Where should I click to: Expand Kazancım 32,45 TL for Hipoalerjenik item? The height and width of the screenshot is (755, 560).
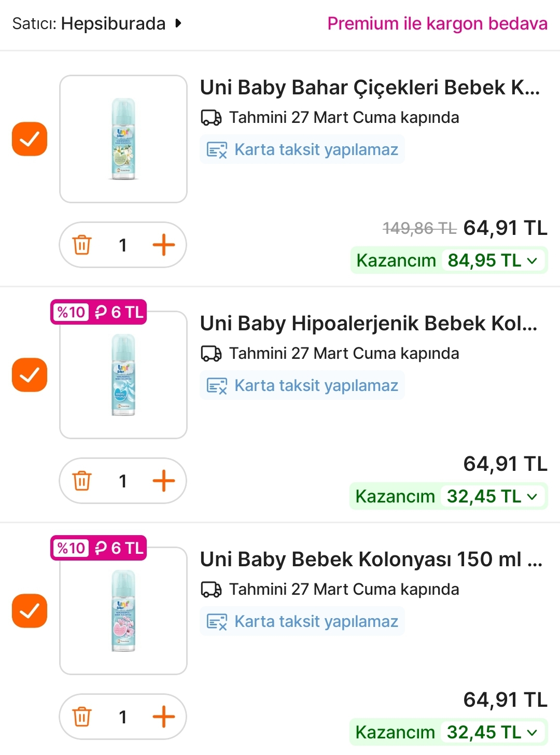point(532,497)
